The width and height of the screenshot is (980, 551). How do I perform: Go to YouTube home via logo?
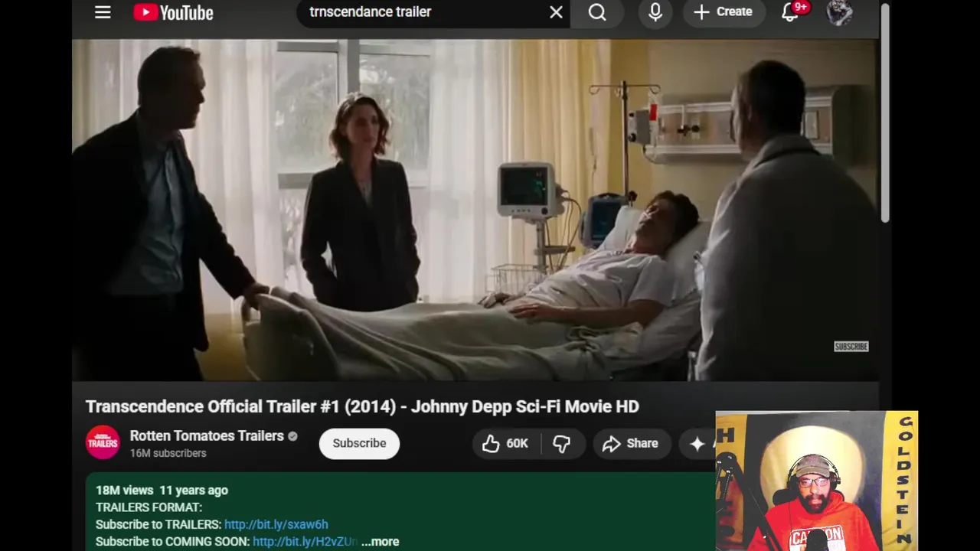174,12
